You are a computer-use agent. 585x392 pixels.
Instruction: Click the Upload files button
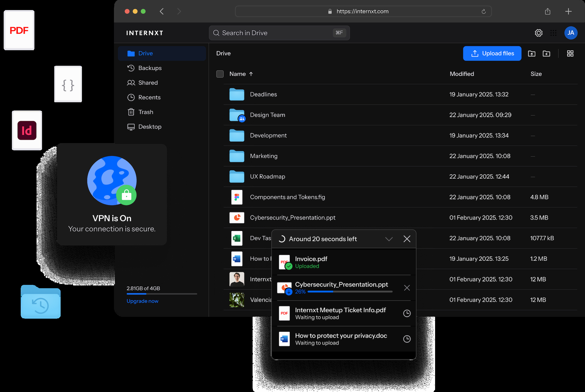tap(492, 53)
